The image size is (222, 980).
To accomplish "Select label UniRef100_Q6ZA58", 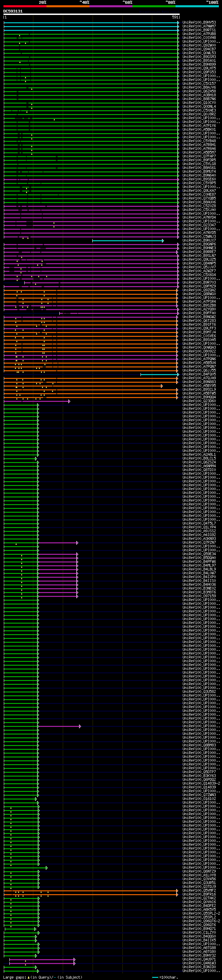I will (x=199, y=91).
